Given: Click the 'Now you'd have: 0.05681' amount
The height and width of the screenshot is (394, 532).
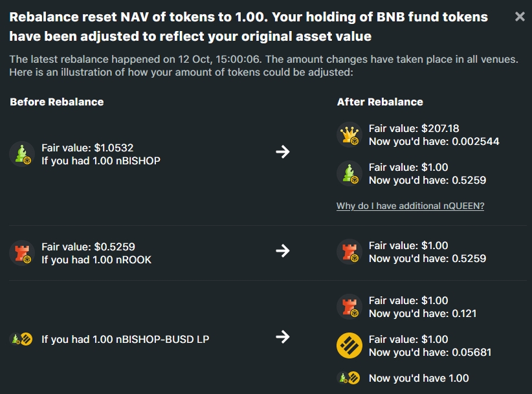Looking at the screenshot, I should pos(430,353).
